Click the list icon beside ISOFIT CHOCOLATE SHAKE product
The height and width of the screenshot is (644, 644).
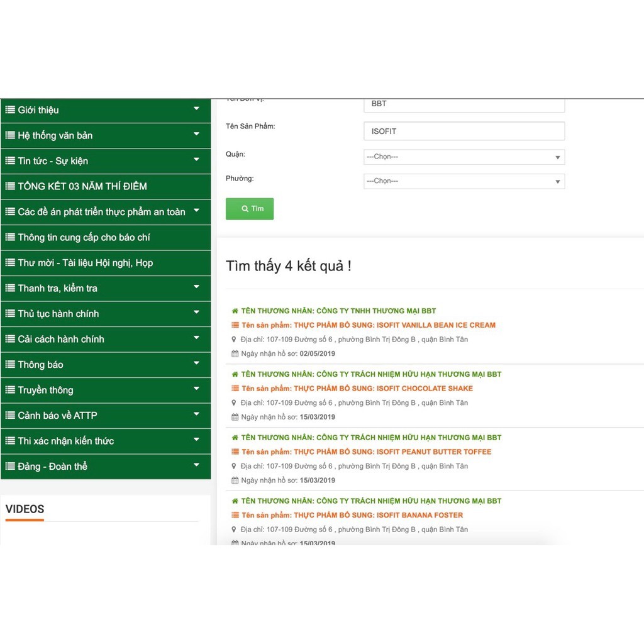click(235, 389)
